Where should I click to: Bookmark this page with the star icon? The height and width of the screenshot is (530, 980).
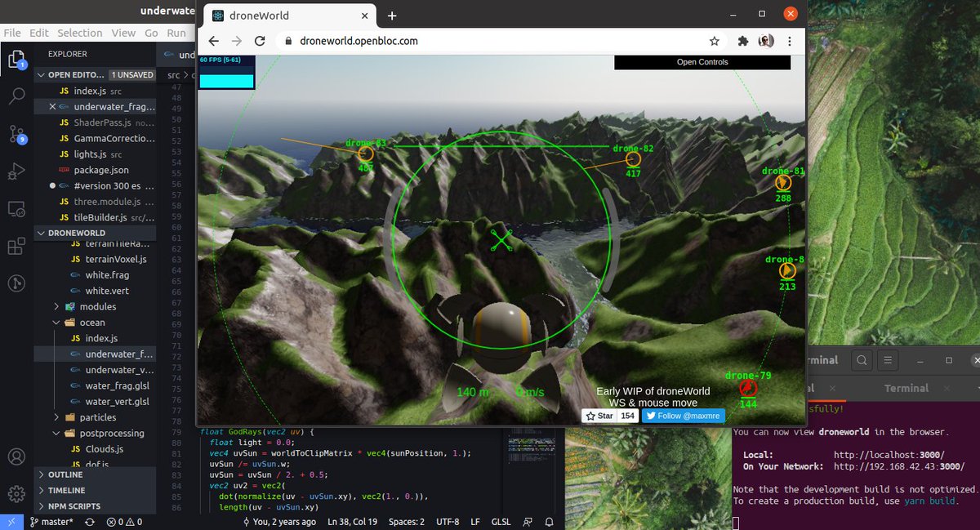[x=715, y=41]
